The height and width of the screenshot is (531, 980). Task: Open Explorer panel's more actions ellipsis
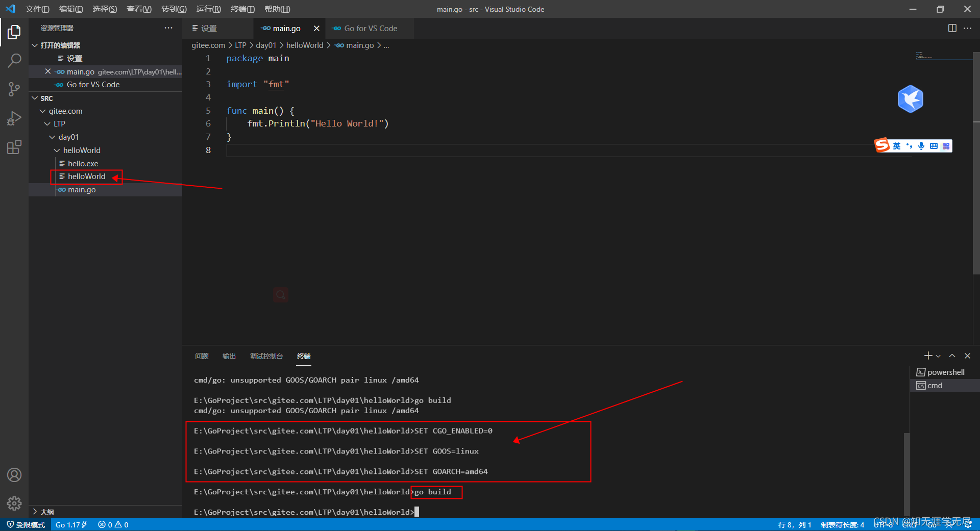pos(168,28)
